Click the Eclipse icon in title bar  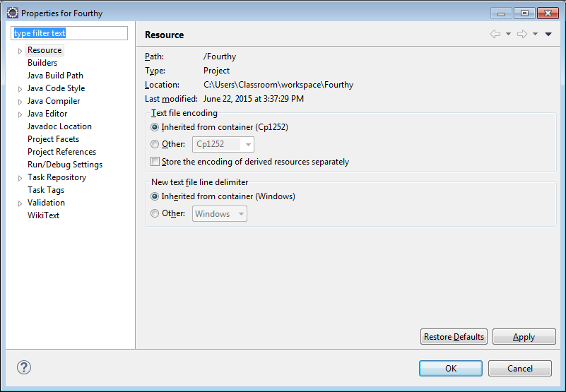[x=12, y=13]
